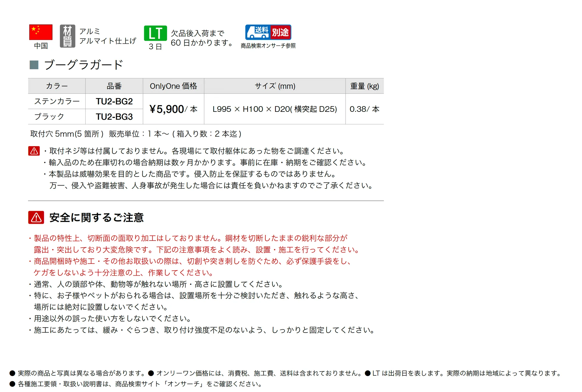Click the China flag icon
The width and height of the screenshot is (582, 392).
click(41, 32)
